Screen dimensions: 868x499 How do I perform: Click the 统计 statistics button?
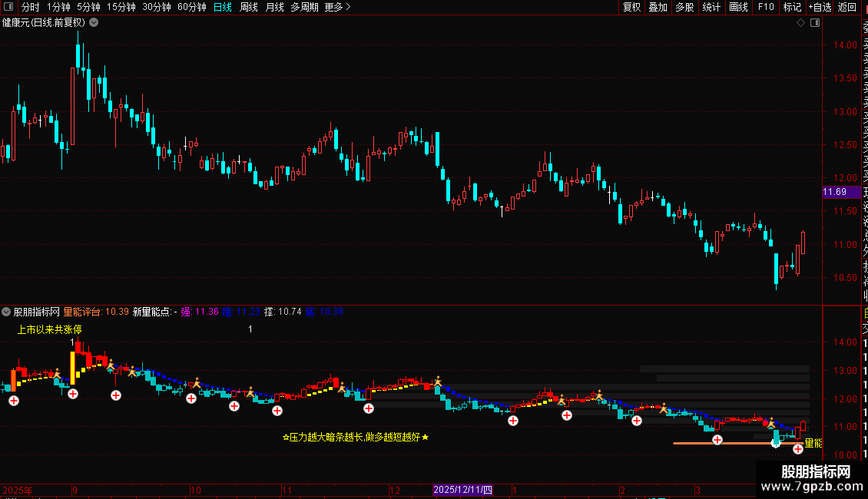tap(711, 7)
